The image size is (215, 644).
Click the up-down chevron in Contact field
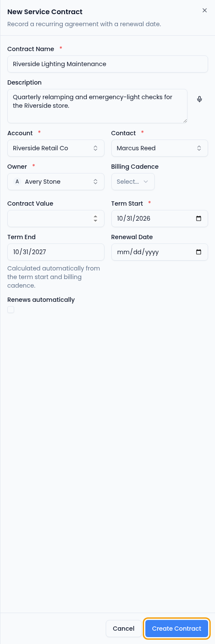pyautogui.click(x=199, y=148)
